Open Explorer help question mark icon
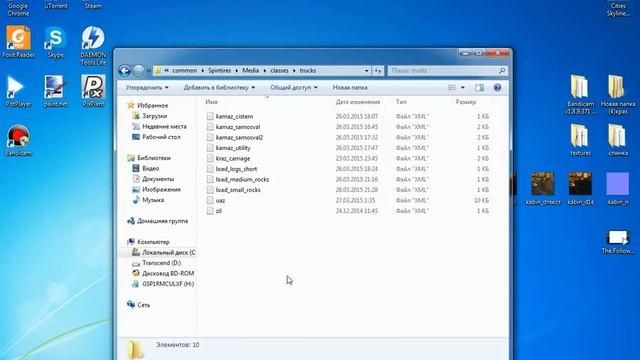 point(497,87)
